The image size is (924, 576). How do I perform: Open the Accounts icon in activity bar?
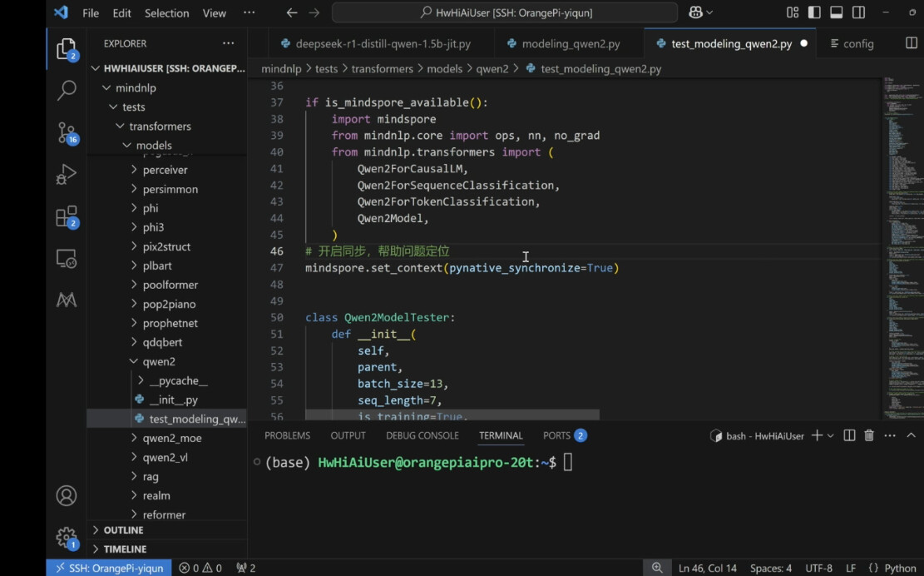click(67, 495)
